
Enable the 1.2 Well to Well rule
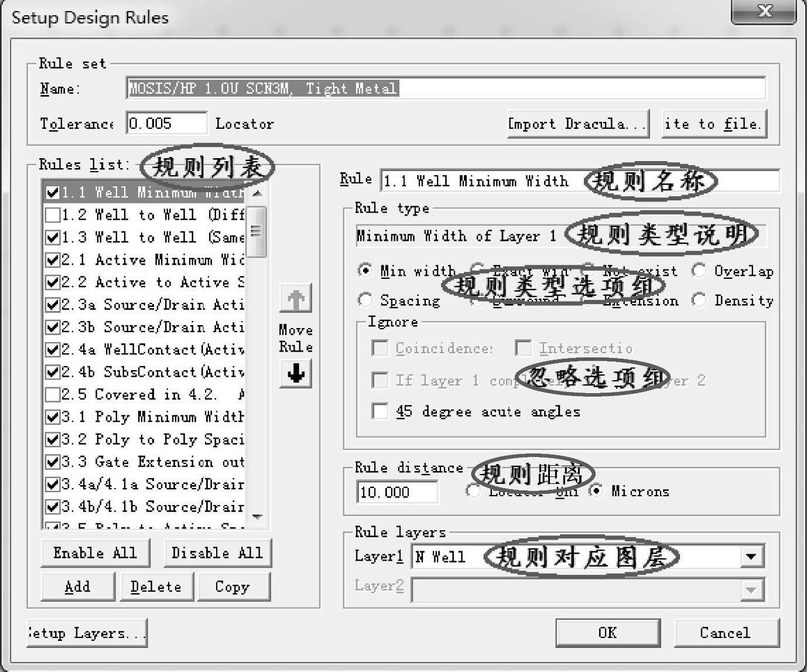[x=53, y=215]
